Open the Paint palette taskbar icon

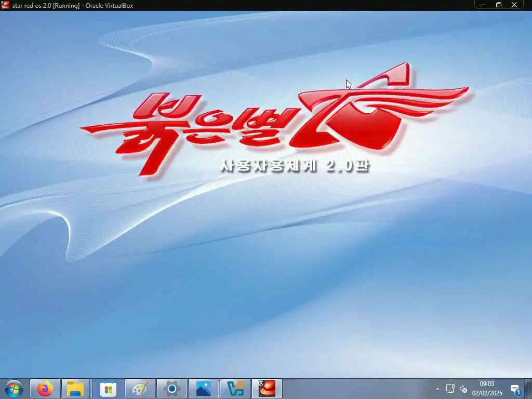(140, 389)
